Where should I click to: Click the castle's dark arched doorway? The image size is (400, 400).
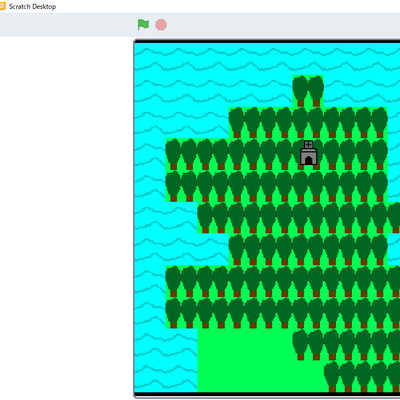click(x=309, y=160)
